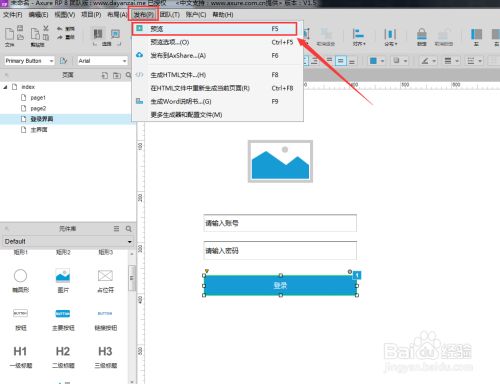Select page1 in the pages tree
This screenshot has width=500, height=384.
38,98
